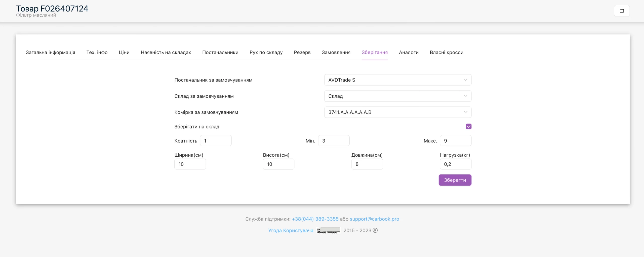Viewport: 644px width, 257px height.
Task: Click the Зберегти button
Action: coord(455,180)
